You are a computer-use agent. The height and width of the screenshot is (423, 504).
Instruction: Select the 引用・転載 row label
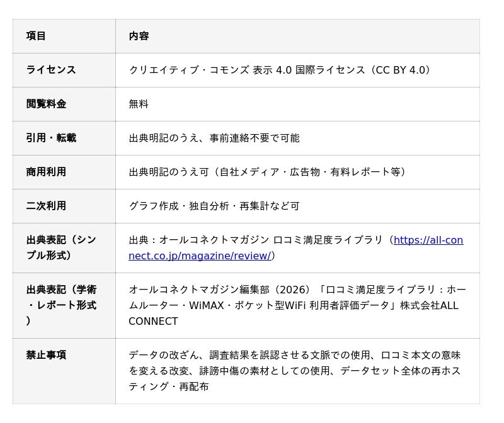pos(51,138)
